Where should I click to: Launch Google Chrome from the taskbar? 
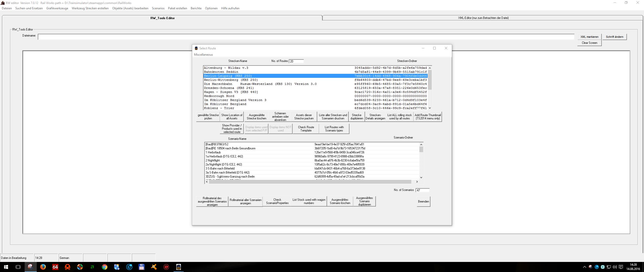coord(104,267)
